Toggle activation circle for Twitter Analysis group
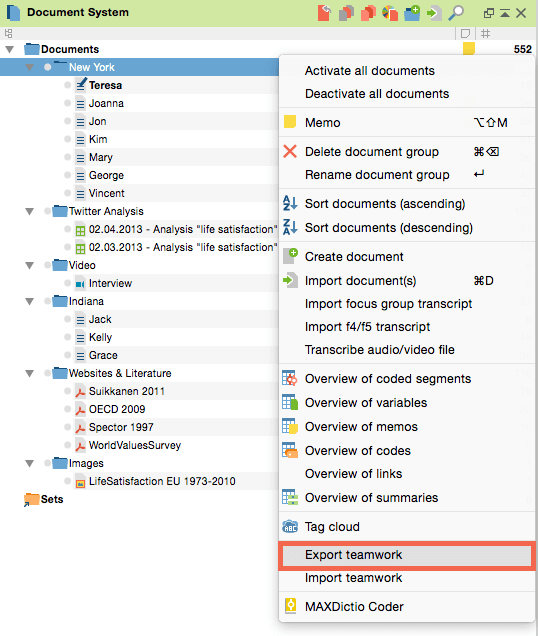This screenshot has width=538, height=636. [x=47, y=211]
